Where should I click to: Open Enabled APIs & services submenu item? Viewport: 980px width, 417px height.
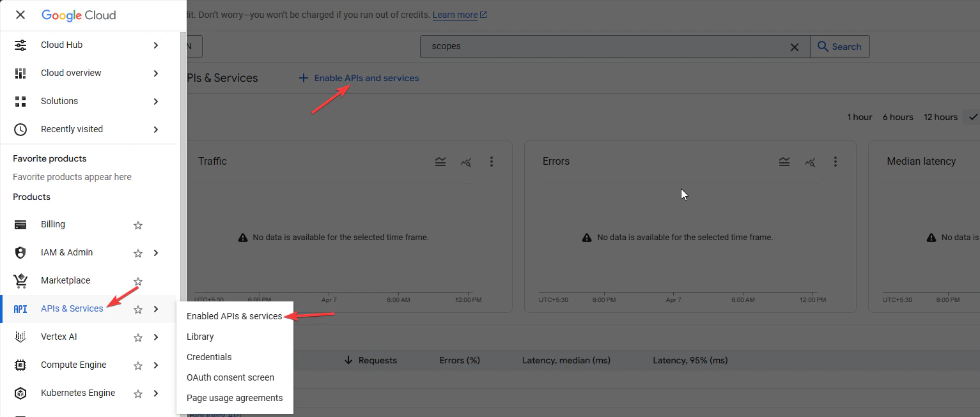[x=235, y=316]
